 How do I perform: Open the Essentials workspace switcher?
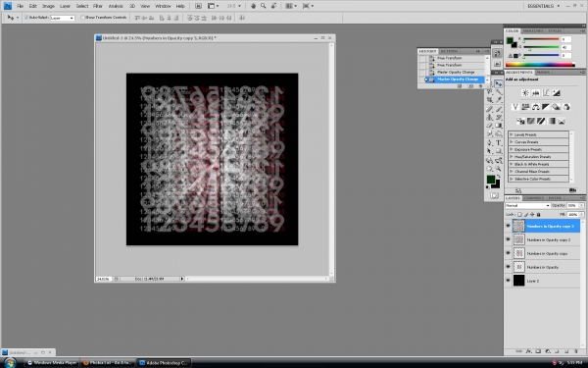pos(543,6)
